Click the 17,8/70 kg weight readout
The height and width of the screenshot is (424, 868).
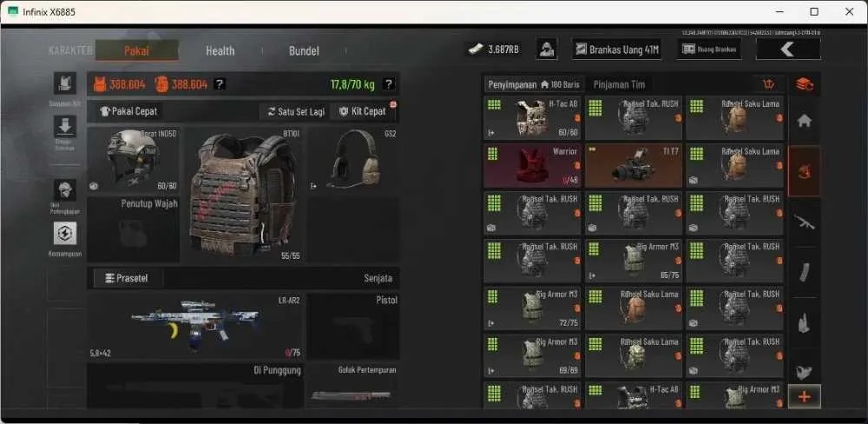click(352, 84)
